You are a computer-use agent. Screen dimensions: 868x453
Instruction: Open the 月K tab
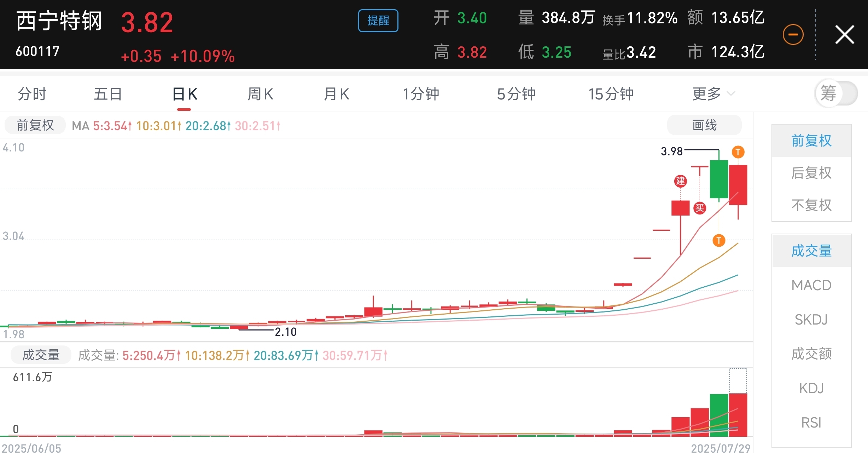[x=337, y=94]
